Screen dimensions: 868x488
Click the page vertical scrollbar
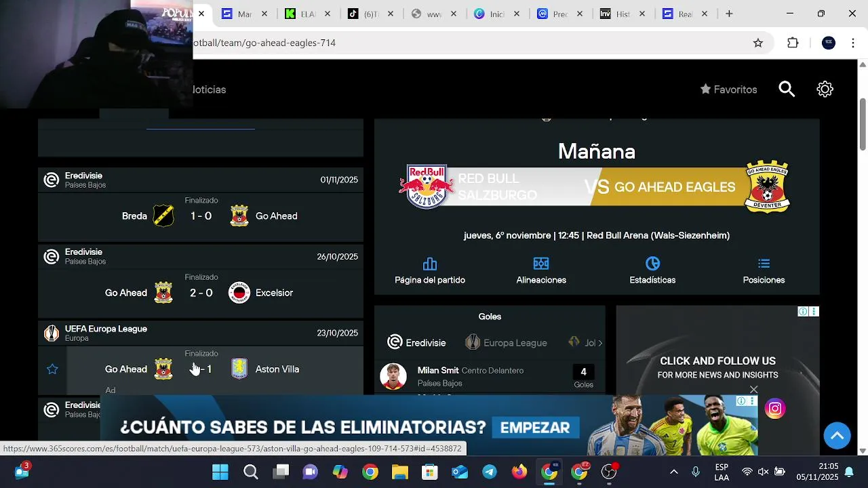[863, 125]
